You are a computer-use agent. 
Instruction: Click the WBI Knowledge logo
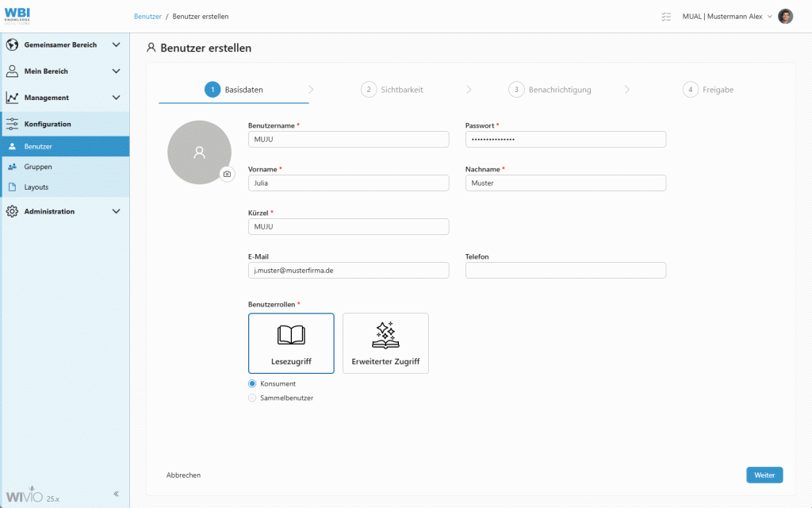[x=17, y=15]
